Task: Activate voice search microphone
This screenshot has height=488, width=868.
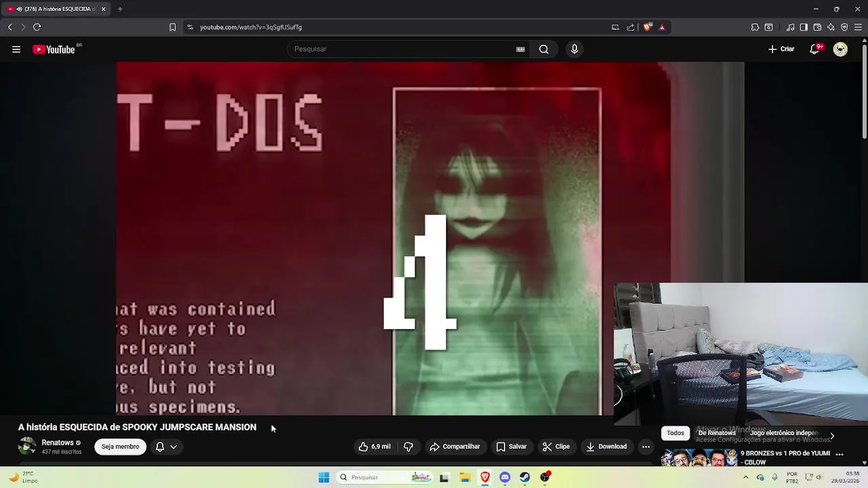Action: tap(574, 49)
